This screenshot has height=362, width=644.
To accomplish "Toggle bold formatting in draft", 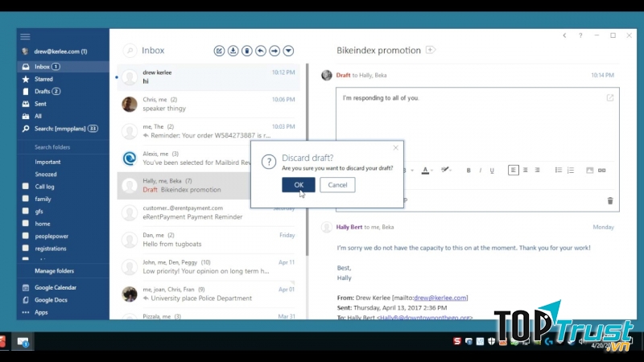I will 469,171.
